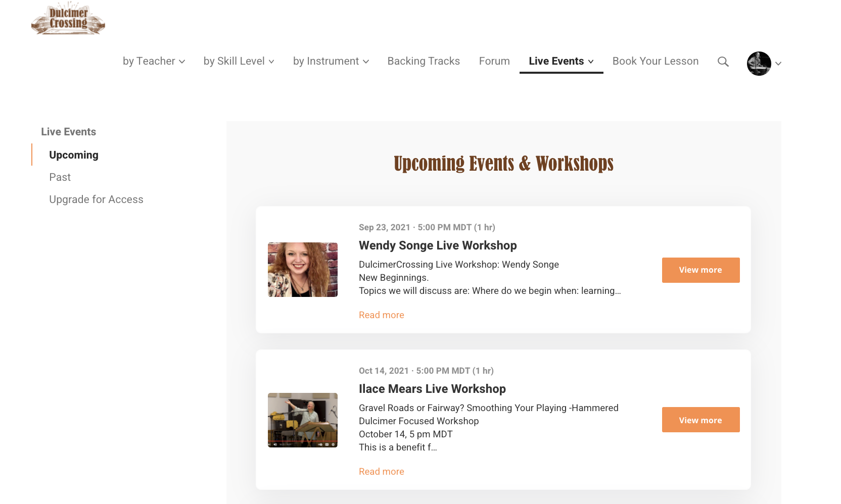This screenshot has height=504, width=841.
Task: Expand the profile menu chevron
Action: 778,64
